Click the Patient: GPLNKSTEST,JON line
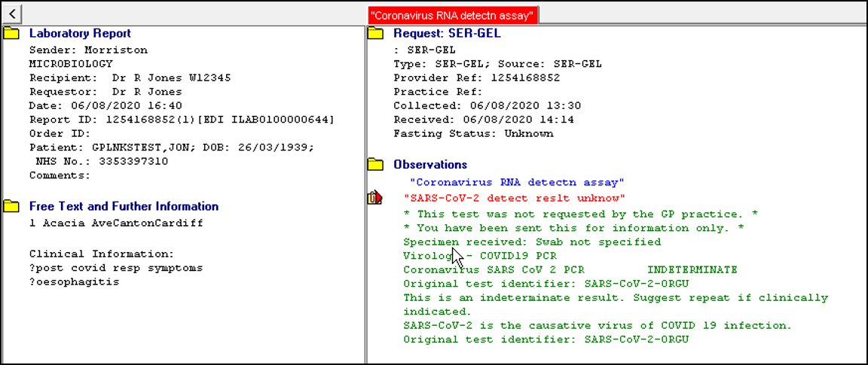The width and height of the screenshot is (868, 365). [172, 148]
